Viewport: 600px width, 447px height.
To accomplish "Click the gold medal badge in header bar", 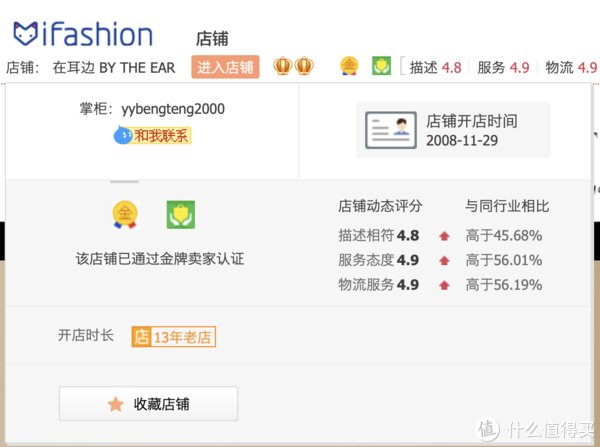I will point(349,66).
